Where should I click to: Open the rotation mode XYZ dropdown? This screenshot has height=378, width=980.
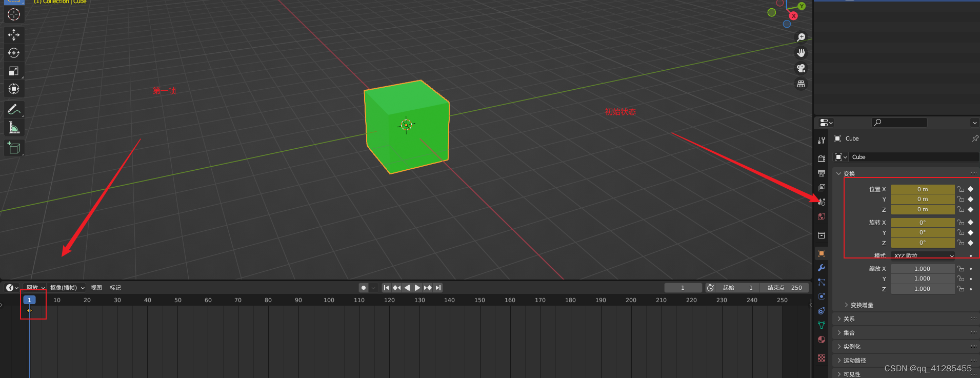pyautogui.click(x=923, y=255)
